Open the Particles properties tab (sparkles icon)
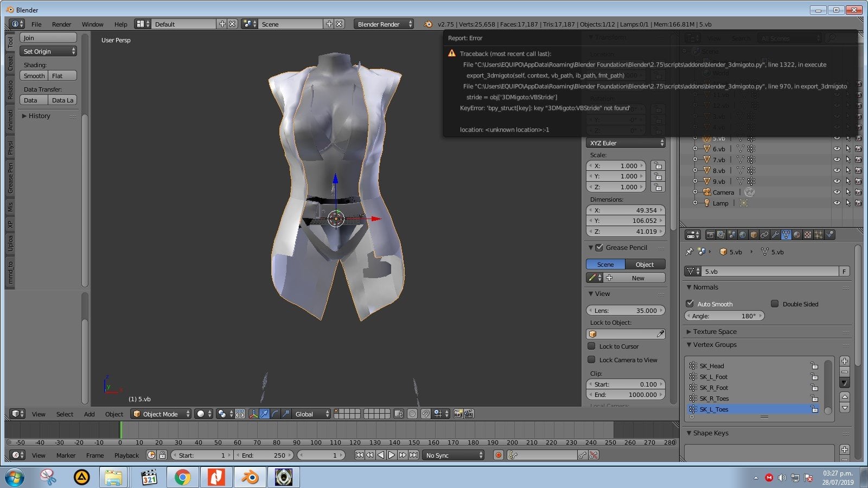This screenshot has height=488, width=868. (819, 235)
